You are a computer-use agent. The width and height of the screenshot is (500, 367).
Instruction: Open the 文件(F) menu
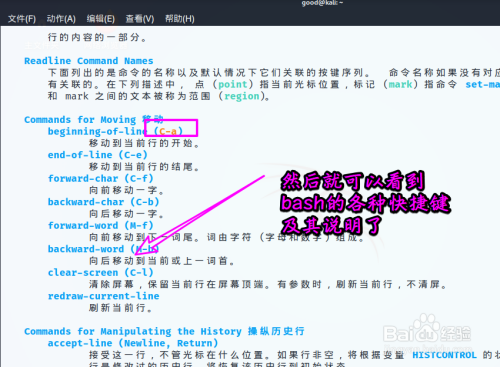click(22, 19)
